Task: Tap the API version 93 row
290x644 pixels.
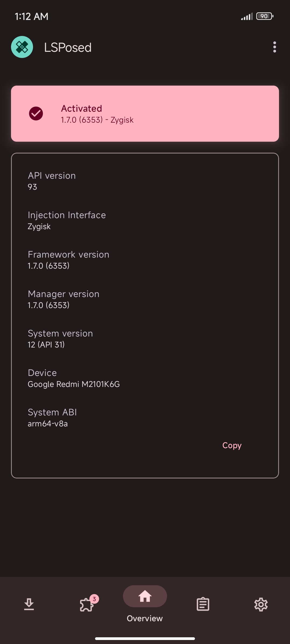Action: point(52,181)
